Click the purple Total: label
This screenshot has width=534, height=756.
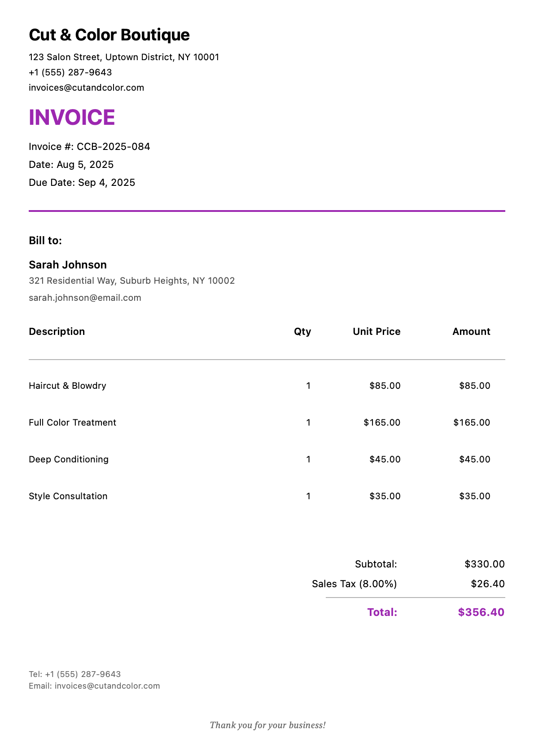coord(382,612)
